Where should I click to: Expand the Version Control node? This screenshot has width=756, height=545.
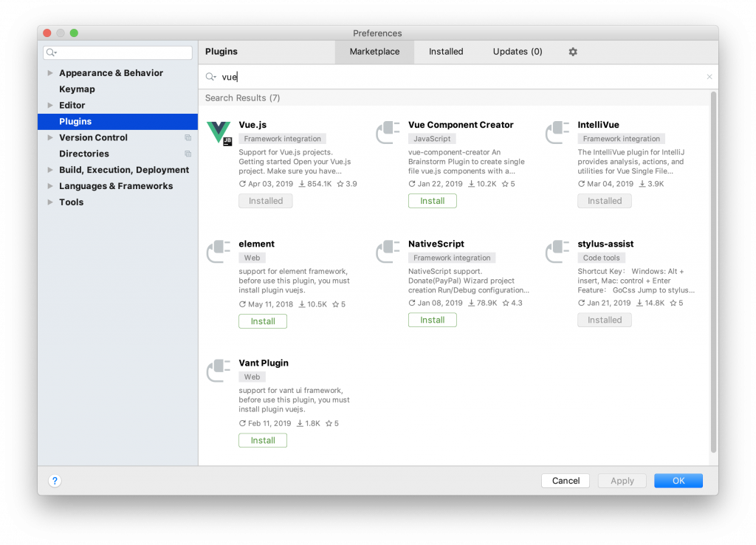[50, 137]
